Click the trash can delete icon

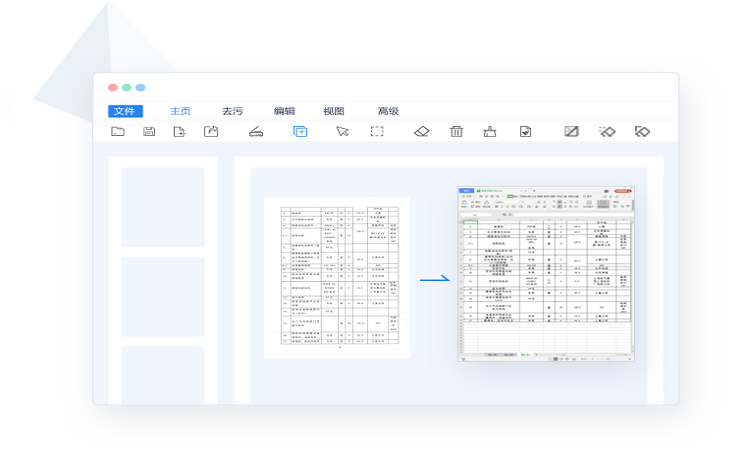click(x=456, y=132)
